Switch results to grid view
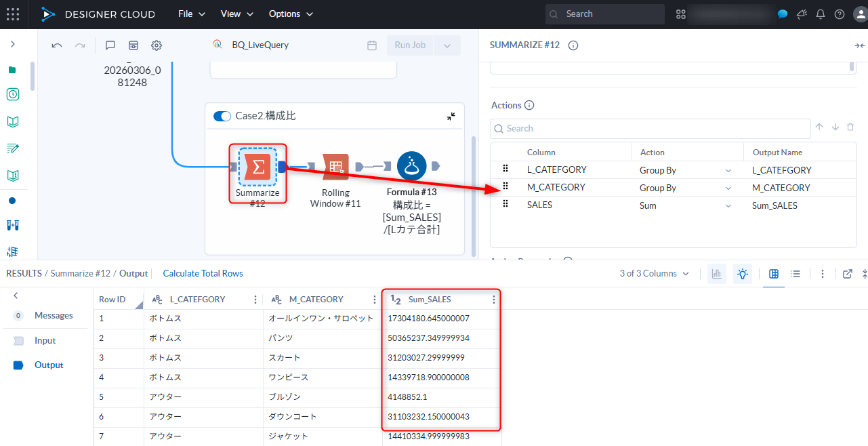The height and width of the screenshot is (446, 868). click(x=774, y=274)
